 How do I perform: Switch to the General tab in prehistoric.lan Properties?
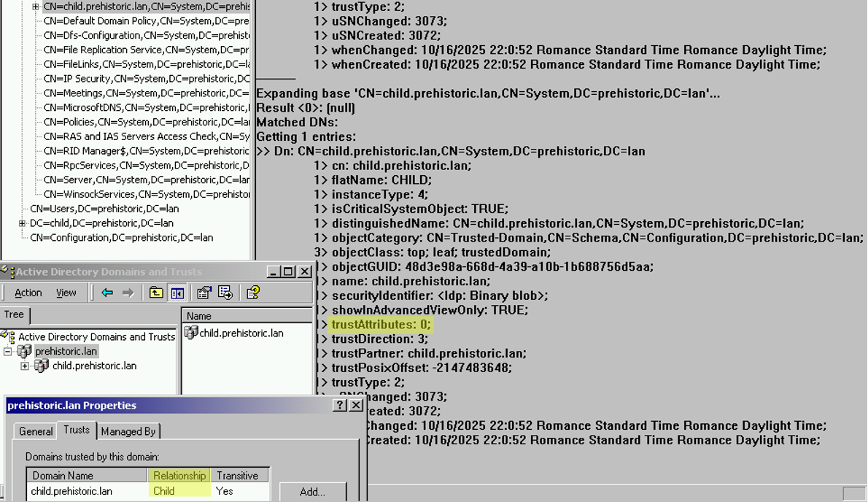(35, 430)
